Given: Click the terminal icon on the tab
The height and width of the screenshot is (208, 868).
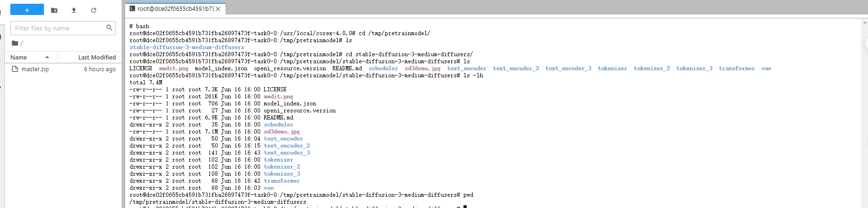Looking at the screenshot, I should (x=132, y=8).
